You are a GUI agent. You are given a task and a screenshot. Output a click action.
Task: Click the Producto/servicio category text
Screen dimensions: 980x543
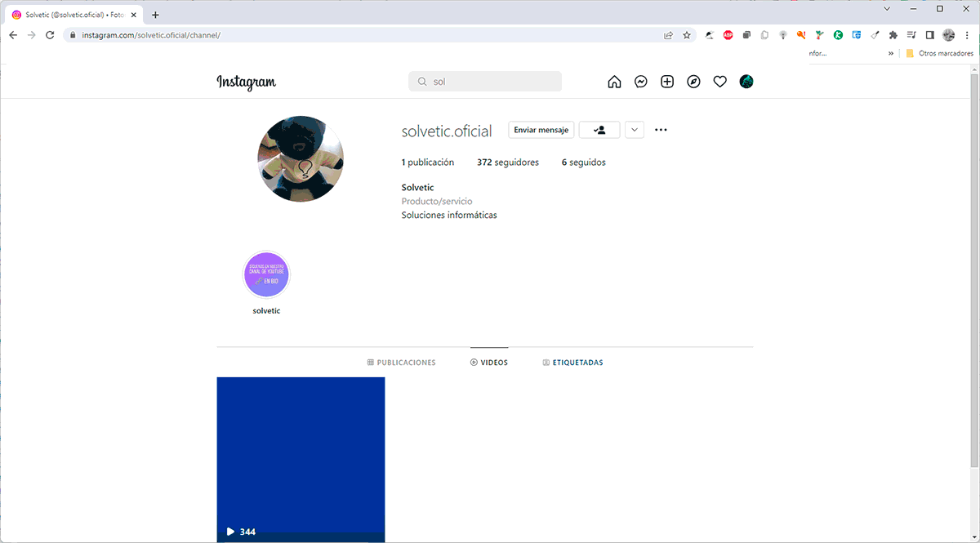(x=437, y=201)
